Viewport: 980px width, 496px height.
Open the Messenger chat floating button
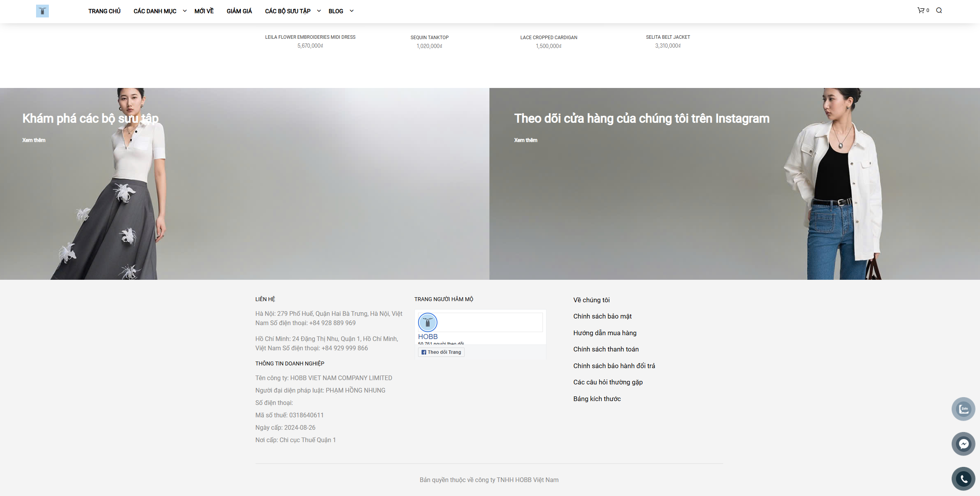[x=963, y=444]
